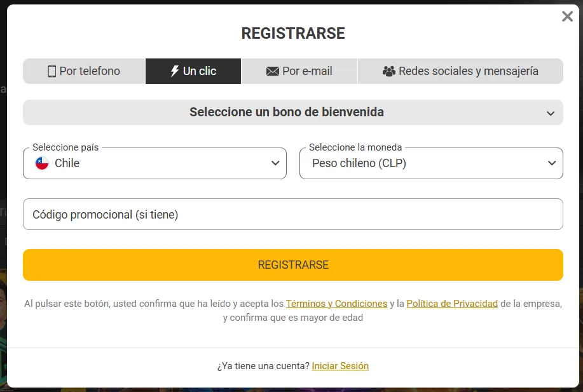Open the 'Peso chileno (CLP)' currency dropdown
Image resolution: width=583 pixels, height=392 pixels.
point(431,163)
